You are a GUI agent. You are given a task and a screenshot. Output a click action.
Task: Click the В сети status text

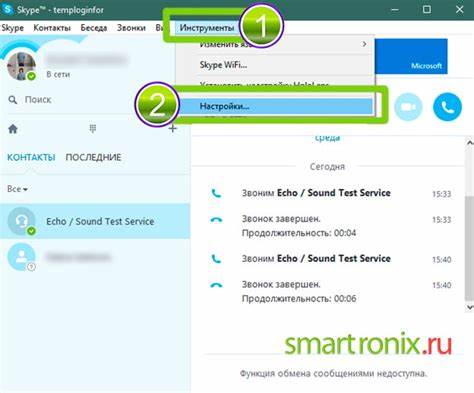[x=58, y=74]
